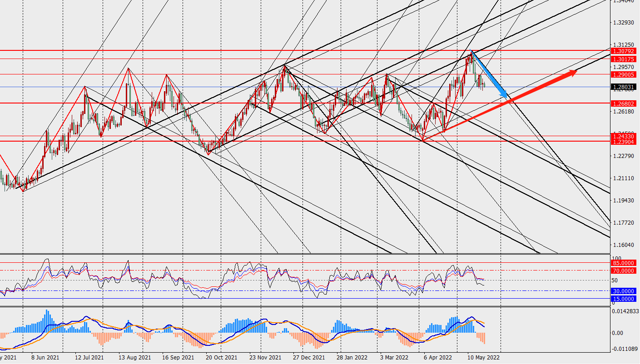Click the 1.26180 price scale value
The height and width of the screenshot is (364, 640).
point(624,112)
